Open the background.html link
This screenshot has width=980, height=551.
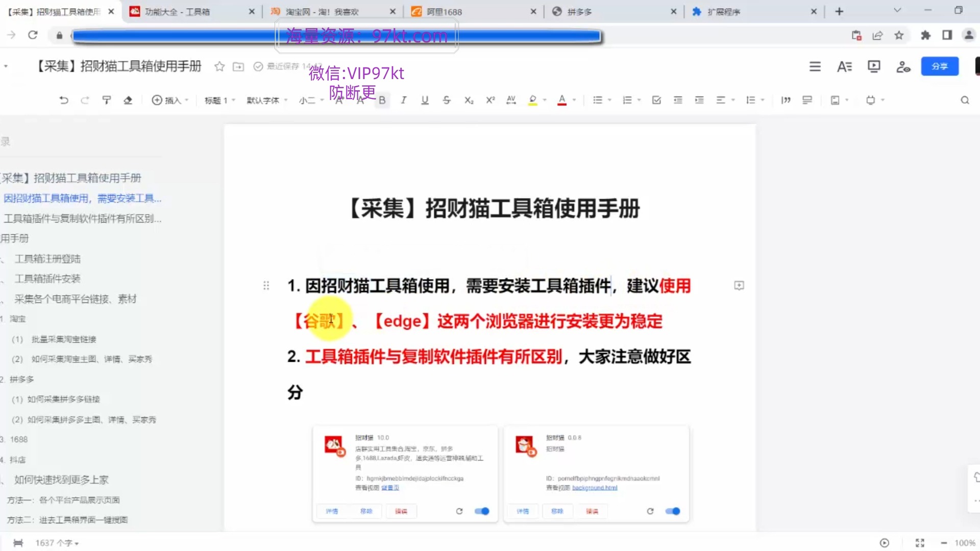coord(594,488)
